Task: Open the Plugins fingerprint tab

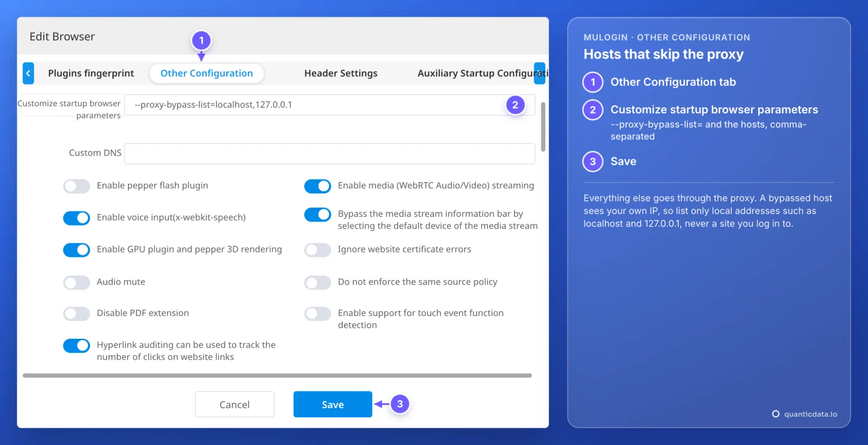Action: coord(91,73)
